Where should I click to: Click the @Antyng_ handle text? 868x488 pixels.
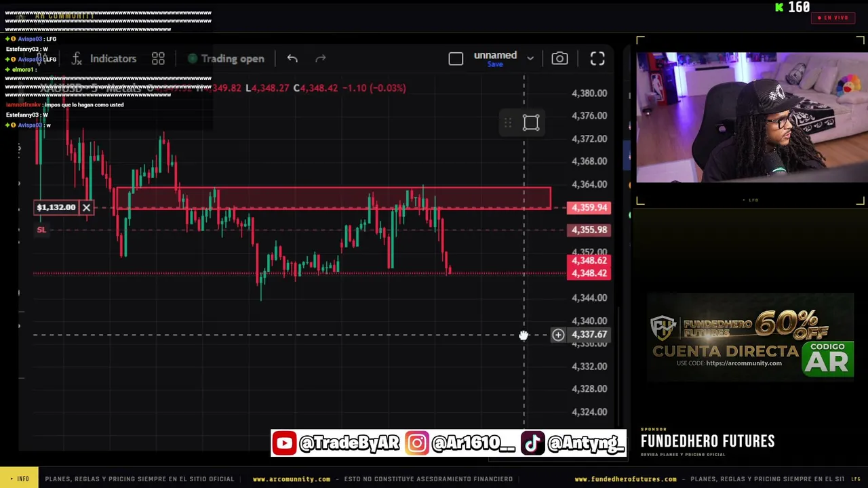click(585, 443)
